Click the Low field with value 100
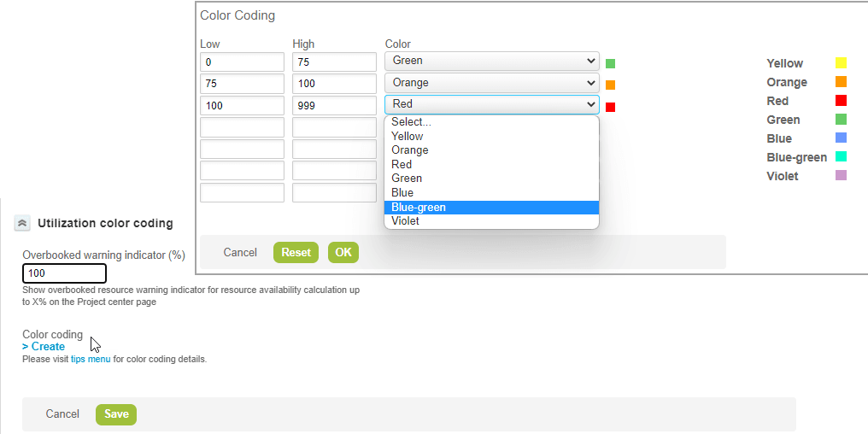Viewport: 868px width, 434px height. click(242, 105)
